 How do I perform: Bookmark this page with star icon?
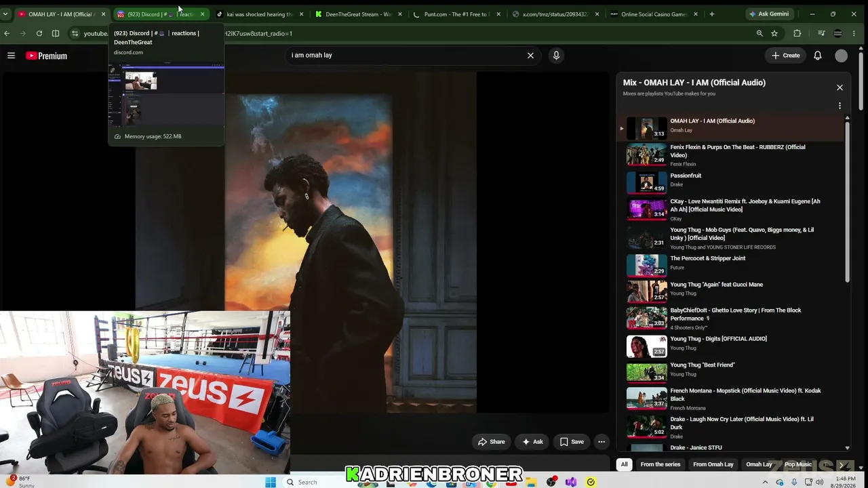pyautogui.click(x=774, y=33)
